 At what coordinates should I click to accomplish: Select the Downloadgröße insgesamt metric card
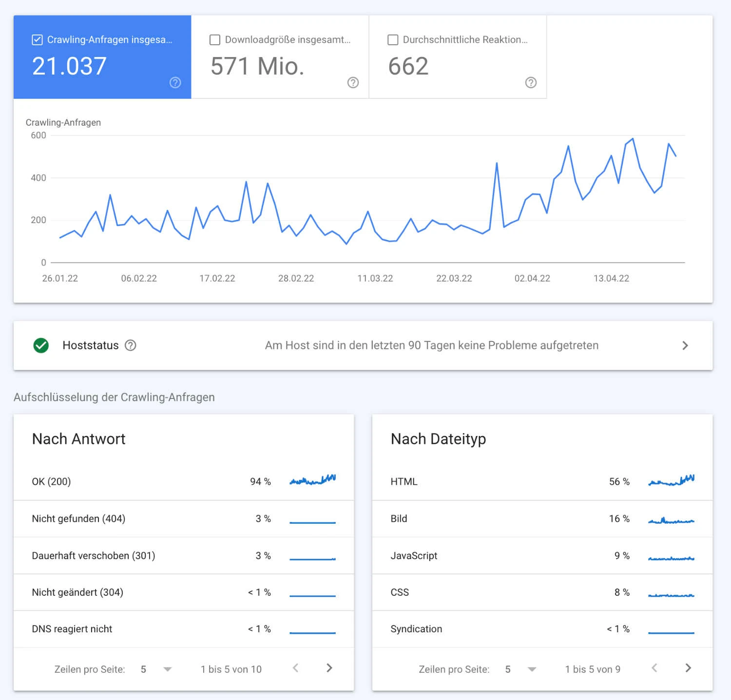click(280, 56)
